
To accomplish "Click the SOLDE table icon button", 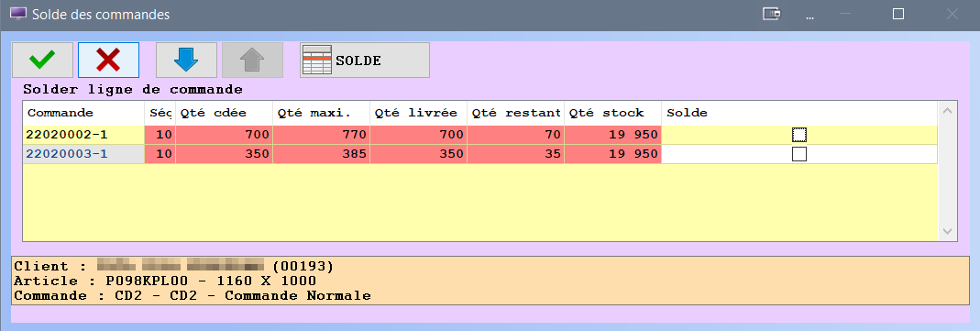I will [364, 60].
